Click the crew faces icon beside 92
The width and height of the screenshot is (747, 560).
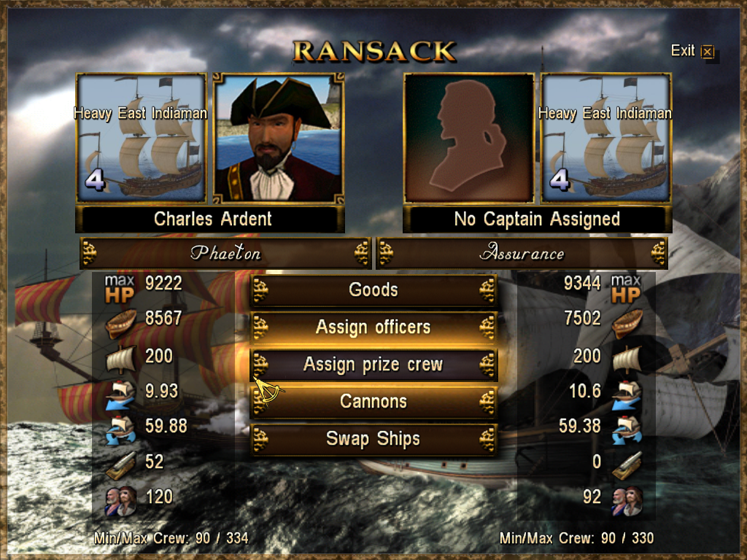[627, 500]
